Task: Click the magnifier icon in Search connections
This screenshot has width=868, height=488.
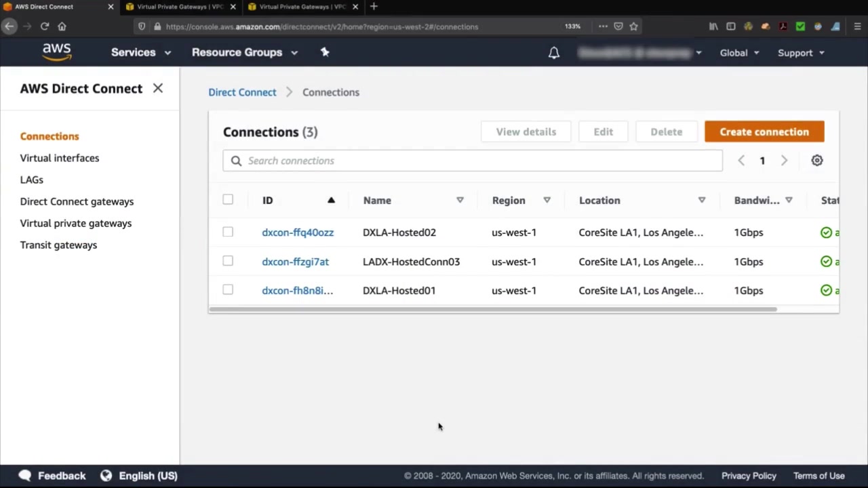Action: coord(236,161)
